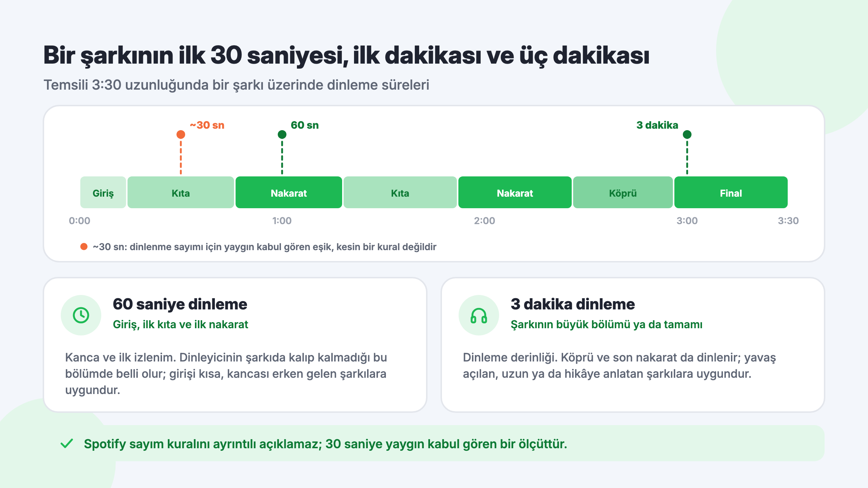The width and height of the screenshot is (868, 488).
Task: Click the subtitle 'Temsili 3:30 uzunluğunda bir şarkı'
Action: pyautogui.click(x=237, y=85)
